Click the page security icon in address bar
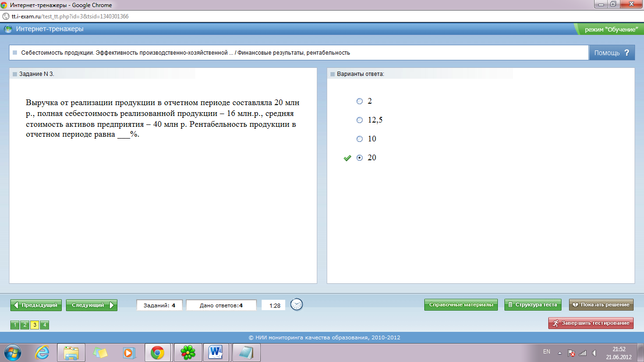Viewport: 644px width, 362px height. (x=6, y=16)
